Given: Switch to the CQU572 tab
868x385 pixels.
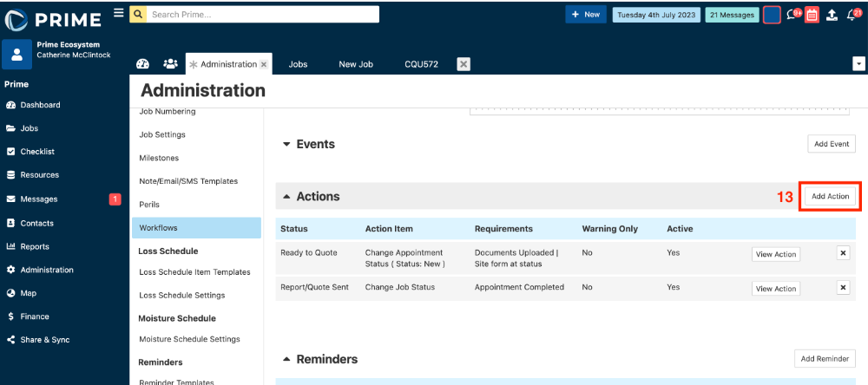Looking at the screenshot, I should pyautogui.click(x=421, y=64).
